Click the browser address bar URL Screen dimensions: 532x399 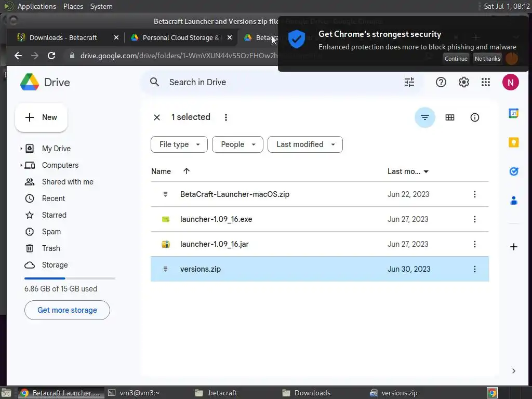pos(179,56)
